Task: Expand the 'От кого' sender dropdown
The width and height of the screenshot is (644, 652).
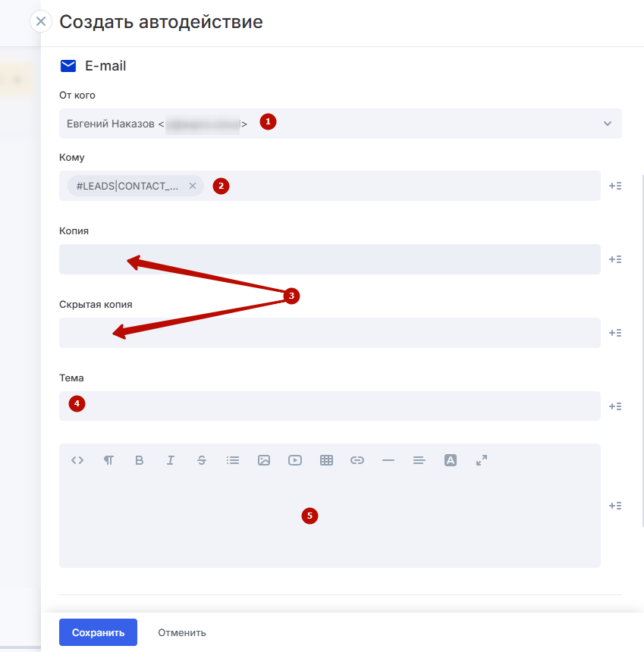Action: (608, 124)
